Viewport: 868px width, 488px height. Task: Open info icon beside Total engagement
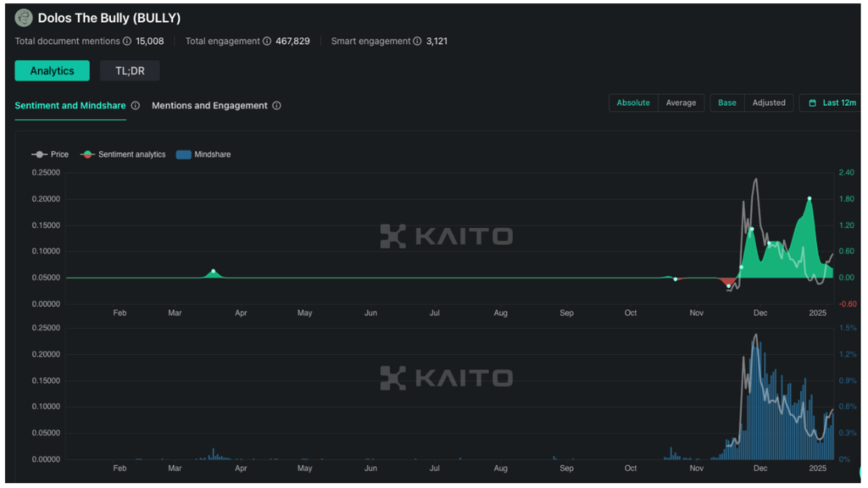[x=267, y=41]
